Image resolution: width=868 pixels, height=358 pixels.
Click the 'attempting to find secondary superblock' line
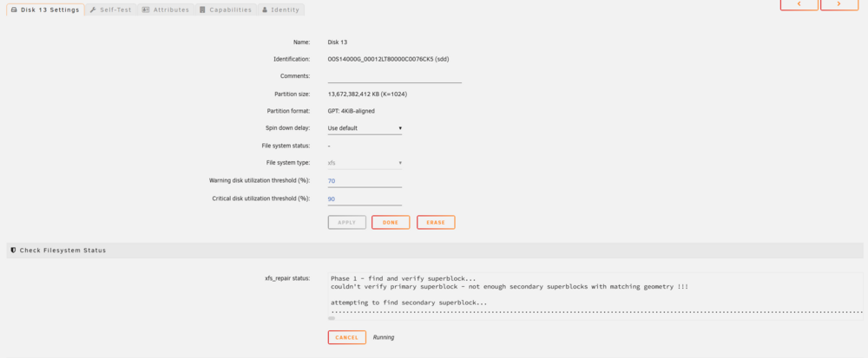pyautogui.click(x=409, y=303)
